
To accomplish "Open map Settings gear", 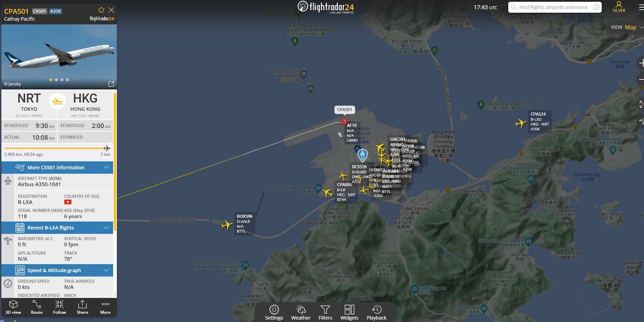I will pyautogui.click(x=274, y=312).
